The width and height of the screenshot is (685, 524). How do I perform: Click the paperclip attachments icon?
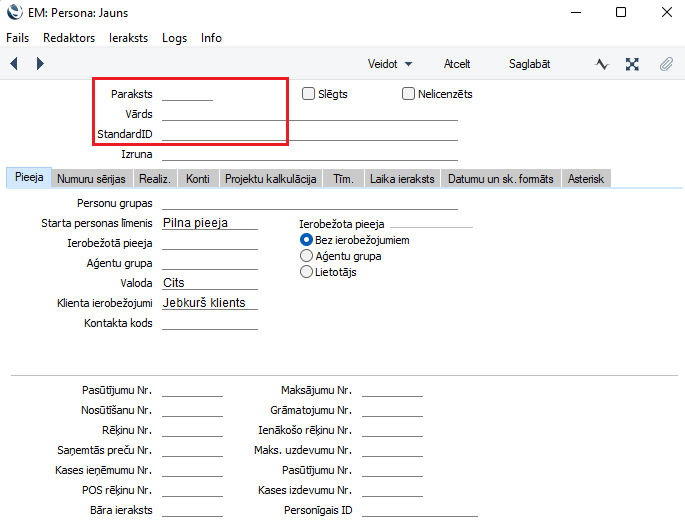tap(665, 63)
